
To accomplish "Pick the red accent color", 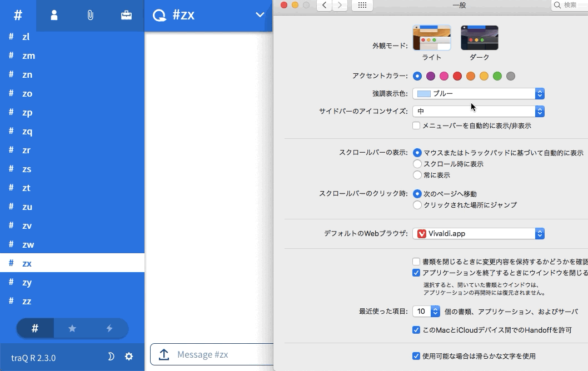I will point(457,76).
